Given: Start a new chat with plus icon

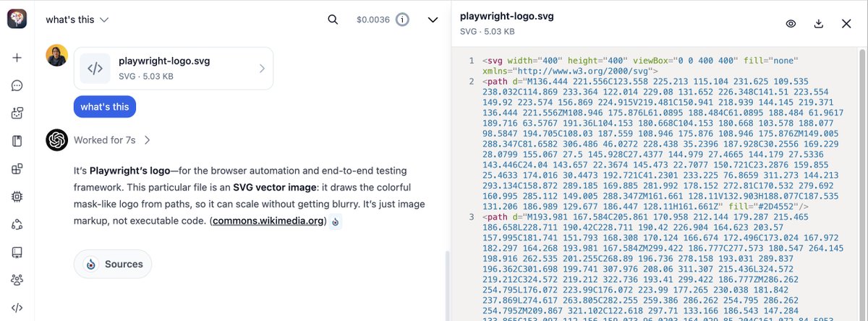Looking at the screenshot, I should pyautogui.click(x=17, y=58).
